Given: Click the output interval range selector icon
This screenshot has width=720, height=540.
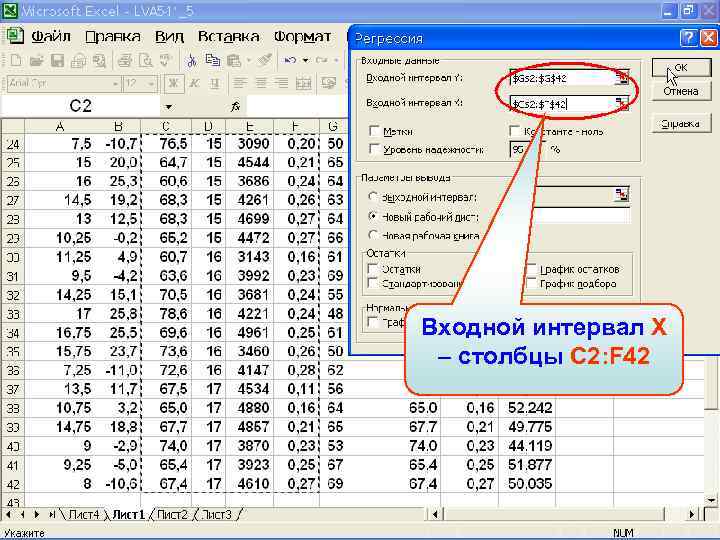Looking at the screenshot, I should [x=622, y=195].
